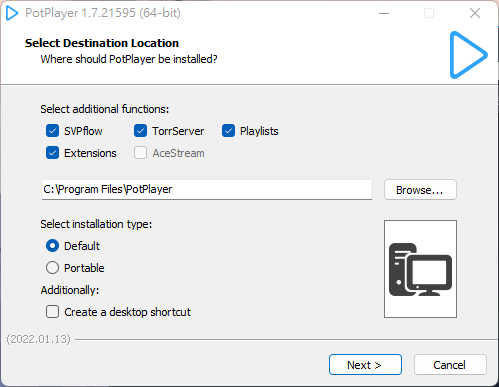Enable Create a desktop shortcut
This screenshot has height=387, width=499.
[52, 312]
